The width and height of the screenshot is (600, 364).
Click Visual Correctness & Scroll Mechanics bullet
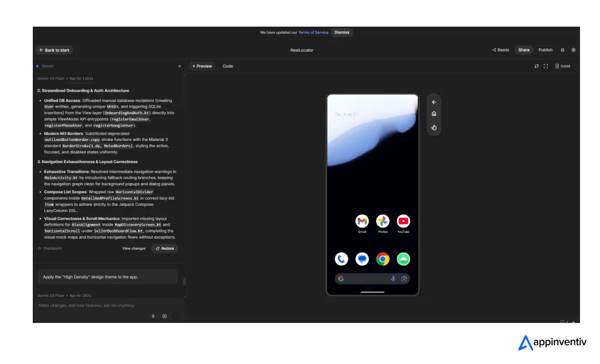point(110,228)
